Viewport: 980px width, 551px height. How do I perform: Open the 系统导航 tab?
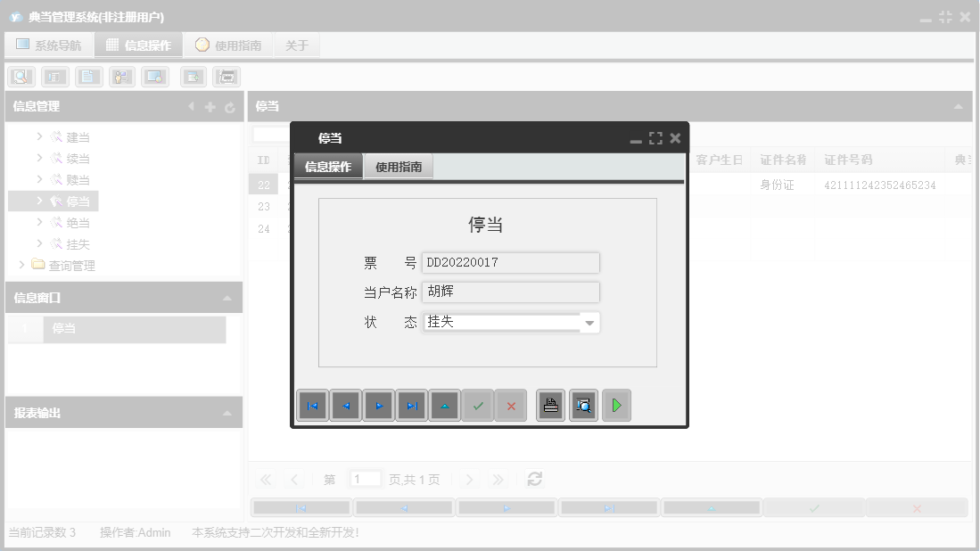49,44
